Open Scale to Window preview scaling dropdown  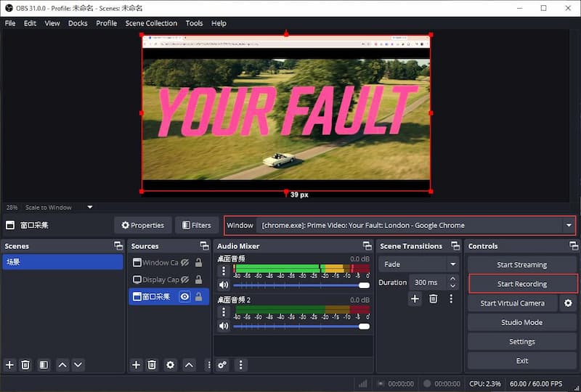coord(59,207)
